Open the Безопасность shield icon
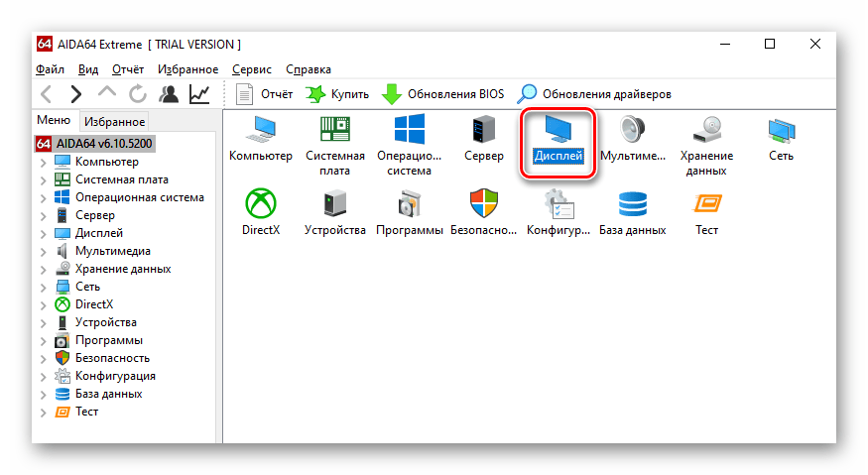 coord(483,205)
